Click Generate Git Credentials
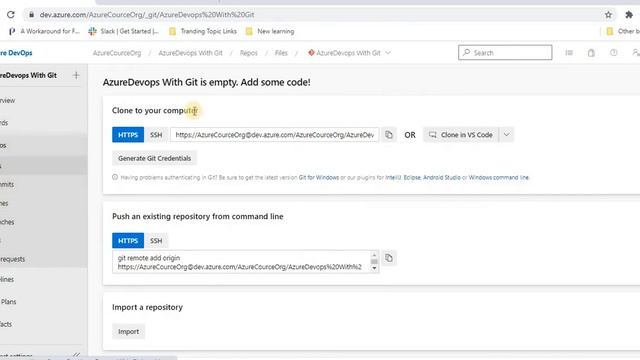Image resolution: width=640 pixels, height=360 pixels. tap(154, 158)
